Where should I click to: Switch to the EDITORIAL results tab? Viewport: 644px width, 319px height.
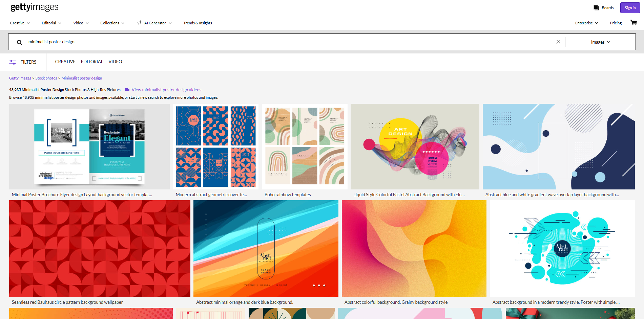click(92, 62)
